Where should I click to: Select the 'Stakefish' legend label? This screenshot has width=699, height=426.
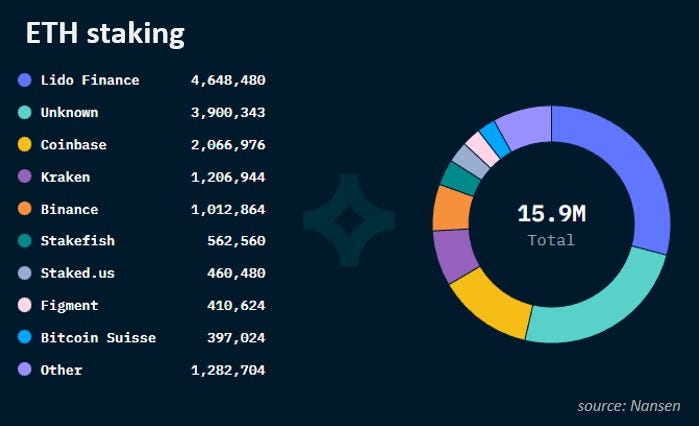(x=78, y=241)
